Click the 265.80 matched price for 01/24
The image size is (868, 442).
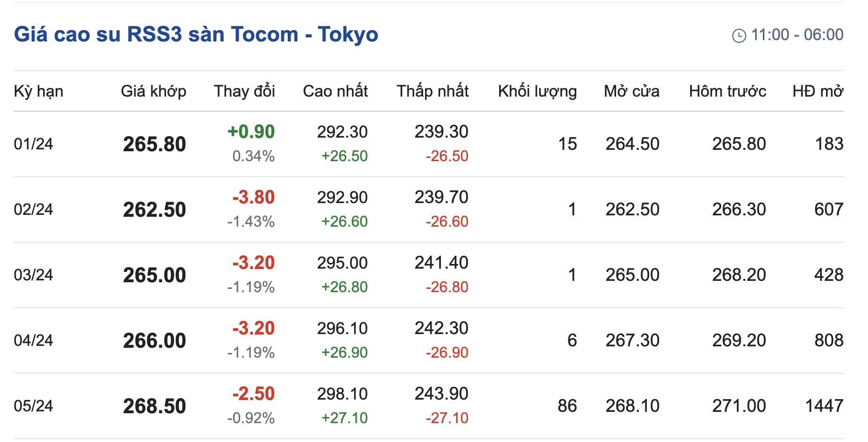tap(154, 144)
